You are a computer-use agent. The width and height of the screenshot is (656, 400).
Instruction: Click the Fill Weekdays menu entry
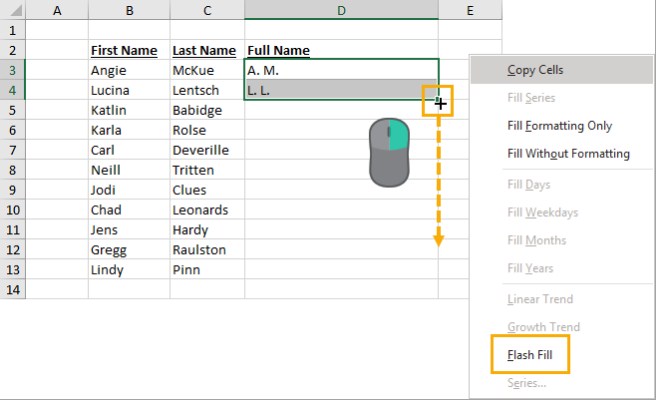coord(561,213)
